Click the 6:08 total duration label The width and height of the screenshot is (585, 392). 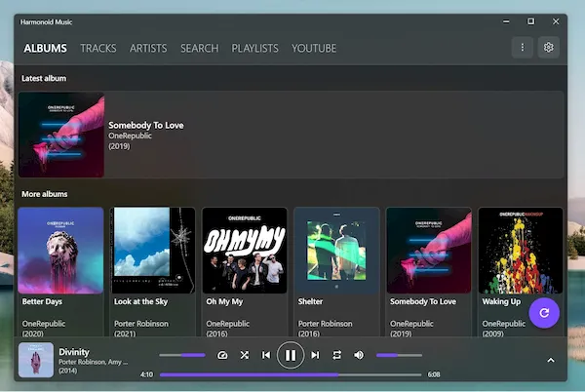(434, 374)
